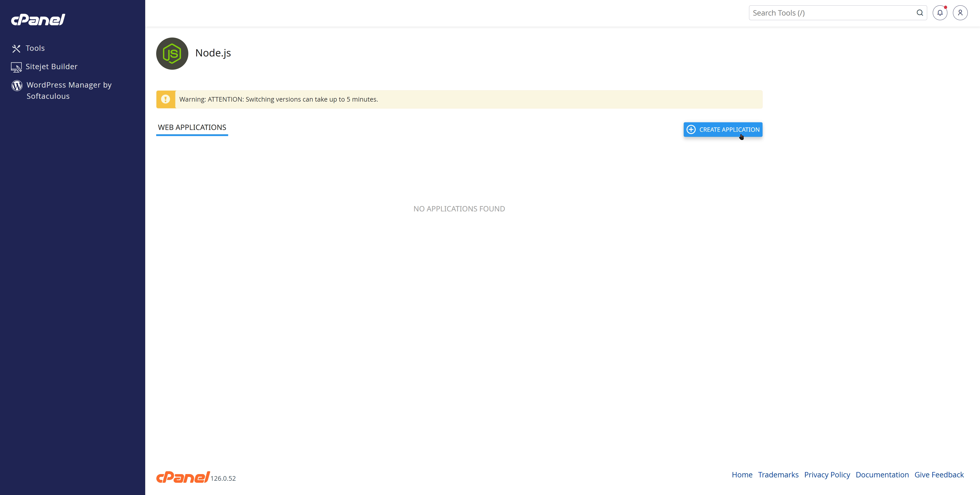The width and height of the screenshot is (980, 495).
Task: Click the Node.js page heading
Action: coord(213,53)
